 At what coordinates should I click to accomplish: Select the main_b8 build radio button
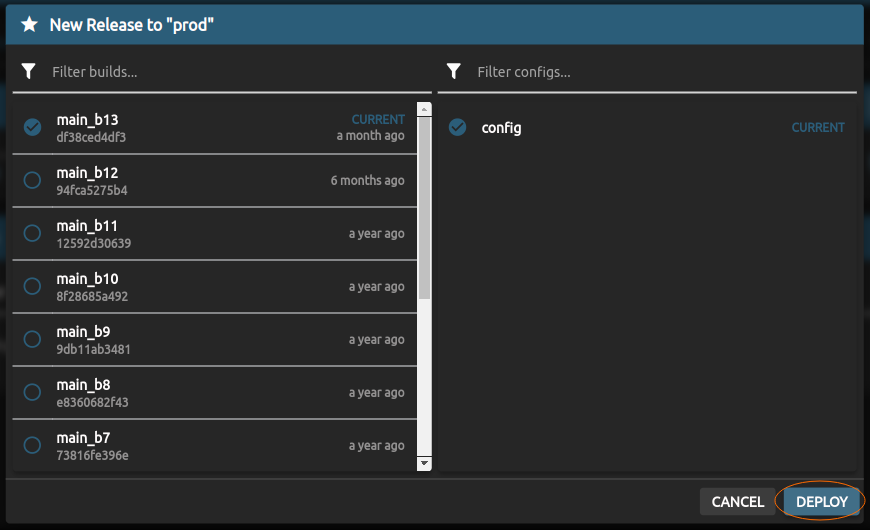point(32,392)
